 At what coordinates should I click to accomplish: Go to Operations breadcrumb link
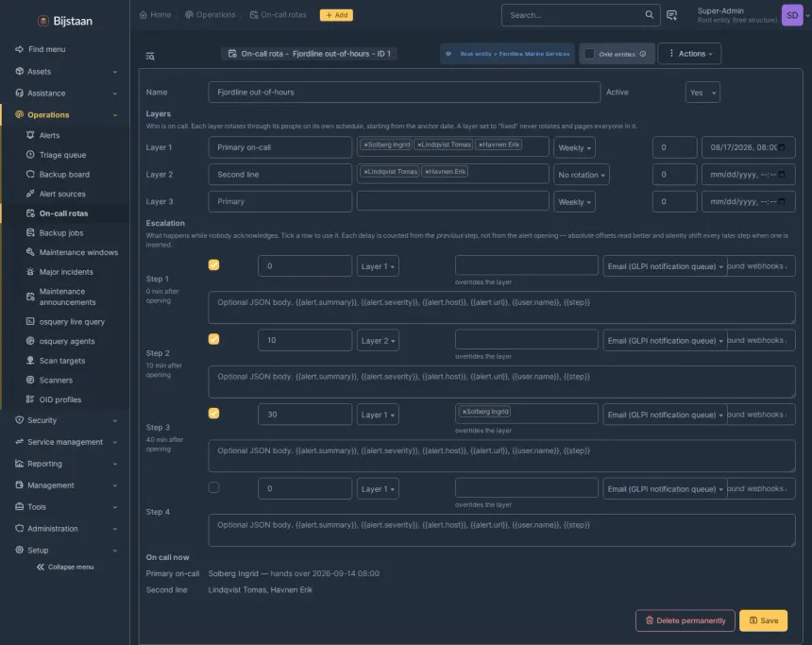coord(211,14)
